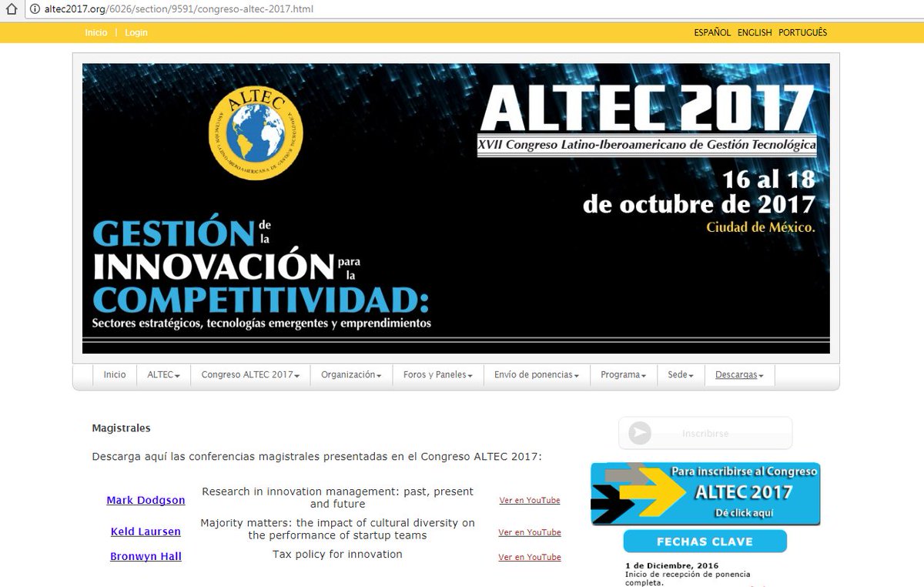Expand the Foros y Paneles menu
Viewport: 924px width, 587px height.
437,374
